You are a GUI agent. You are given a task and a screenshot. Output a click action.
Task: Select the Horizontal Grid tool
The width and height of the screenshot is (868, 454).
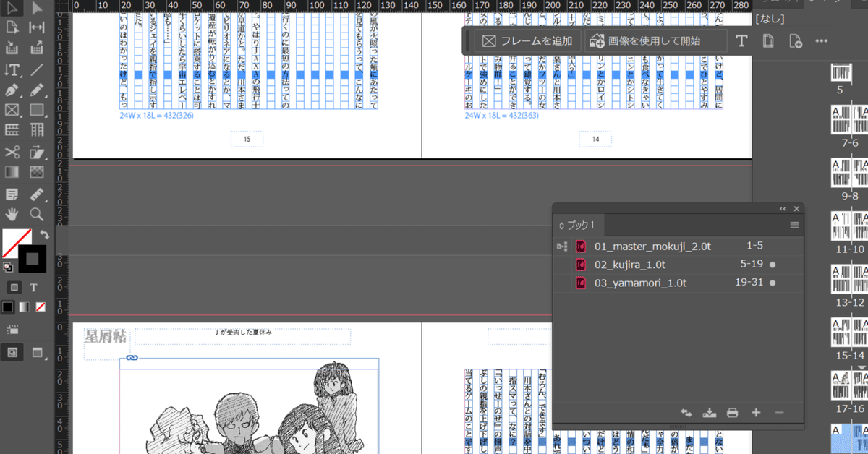[x=12, y=131]
